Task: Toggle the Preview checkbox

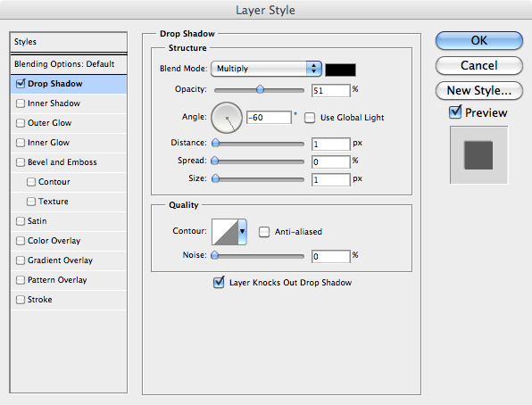Action: coord(455,112)
